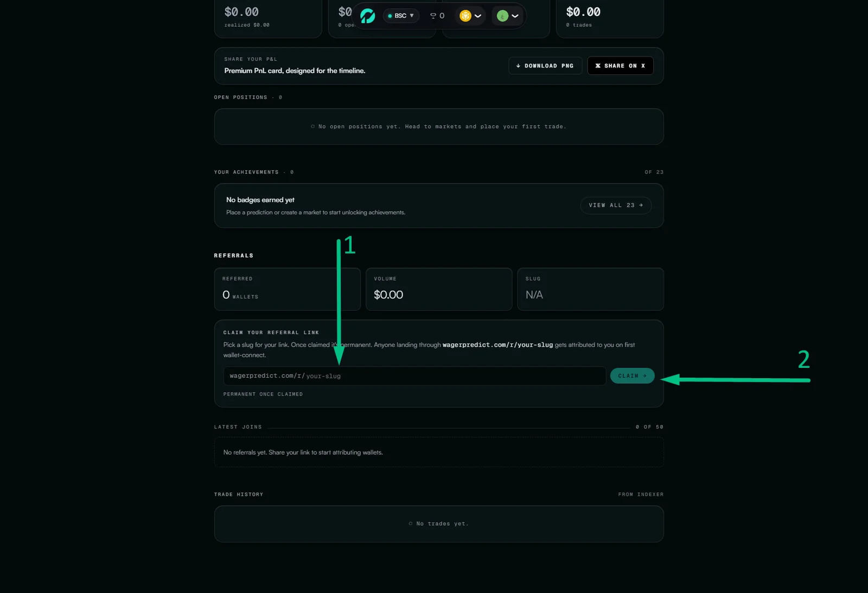Click the 'TRADE HISTORY' heading
The image size is (868, 593).
(239, 494)
